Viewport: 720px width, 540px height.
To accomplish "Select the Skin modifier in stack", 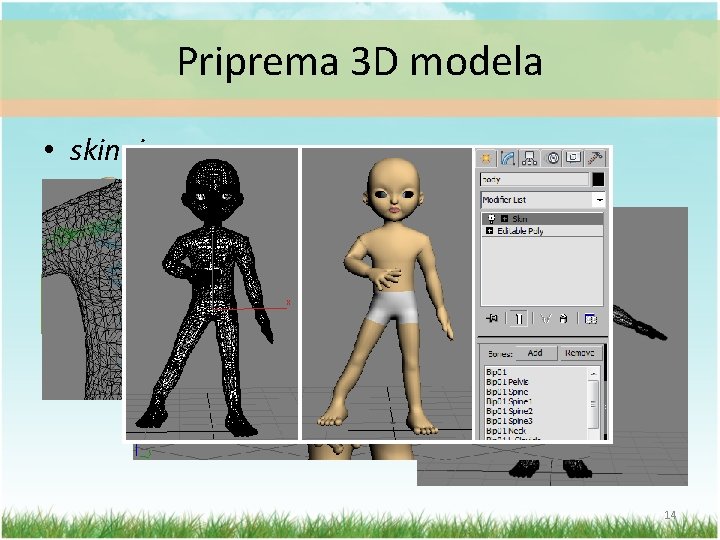I will [542, 219].
